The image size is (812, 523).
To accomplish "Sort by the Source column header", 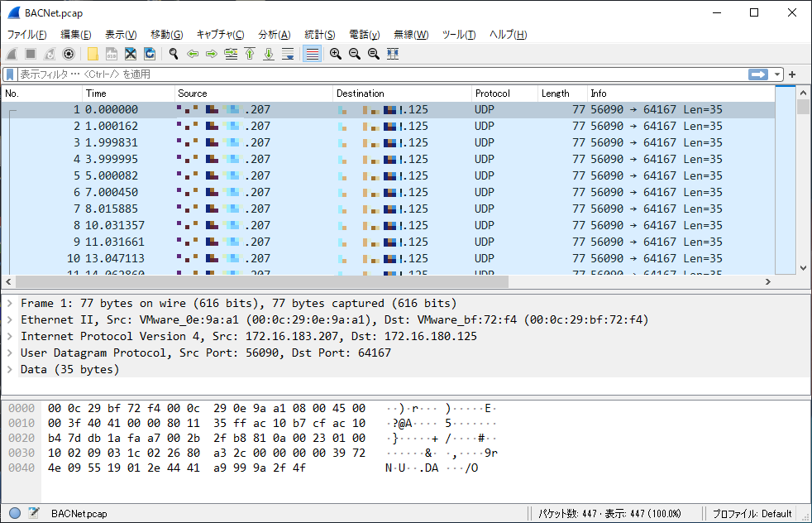I will (x=254, y=94).
